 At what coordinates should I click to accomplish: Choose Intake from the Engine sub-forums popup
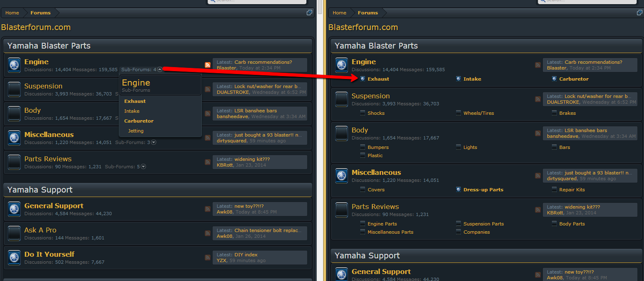[132, 111]
